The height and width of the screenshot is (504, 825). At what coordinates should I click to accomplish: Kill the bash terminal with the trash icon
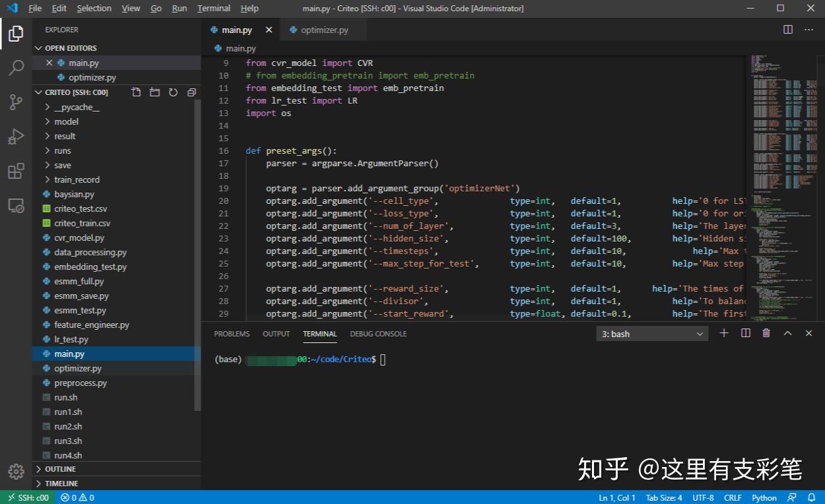(x=766, y=333)
